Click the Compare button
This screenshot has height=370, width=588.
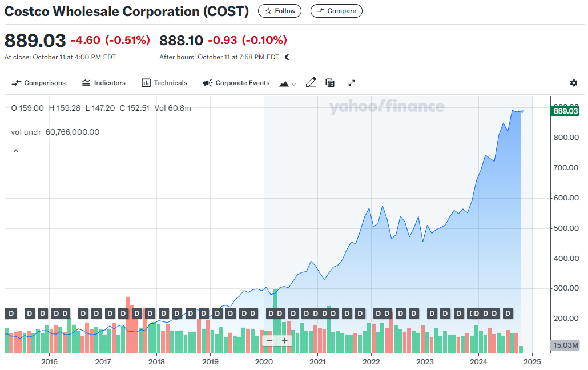point(336,11)
